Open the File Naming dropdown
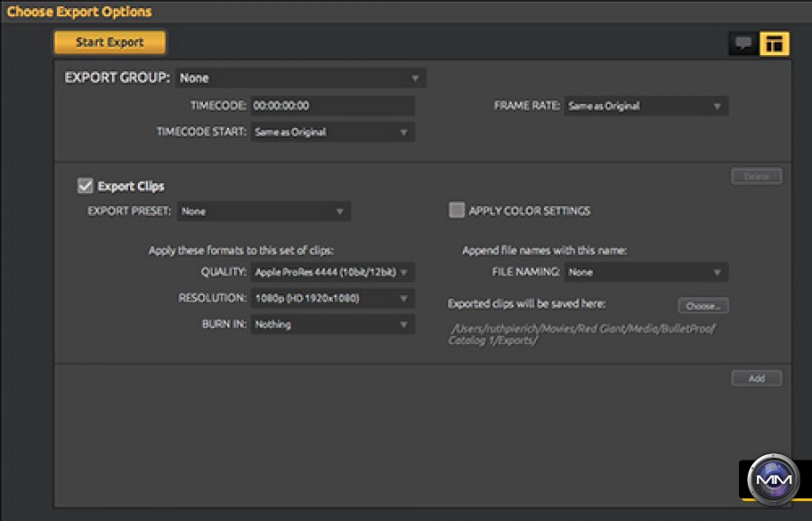The height and width of the screenshot is (521, 812). coord(646,272)
